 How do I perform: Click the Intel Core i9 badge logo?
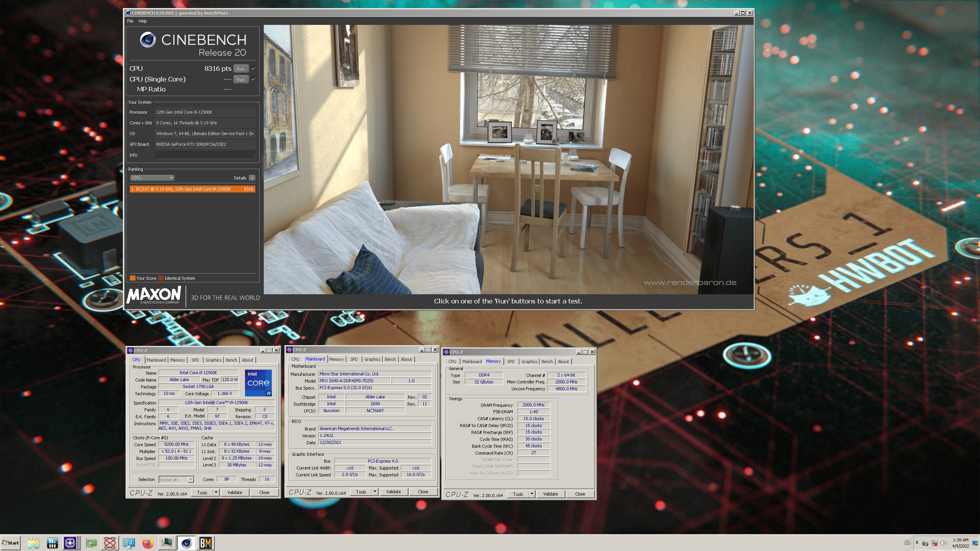pos(258,383)
